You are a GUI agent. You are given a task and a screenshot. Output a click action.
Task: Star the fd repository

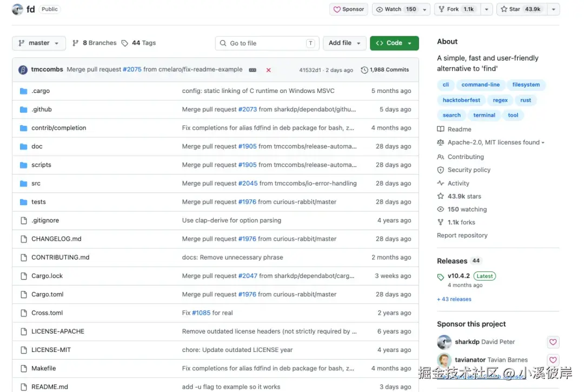521,9
